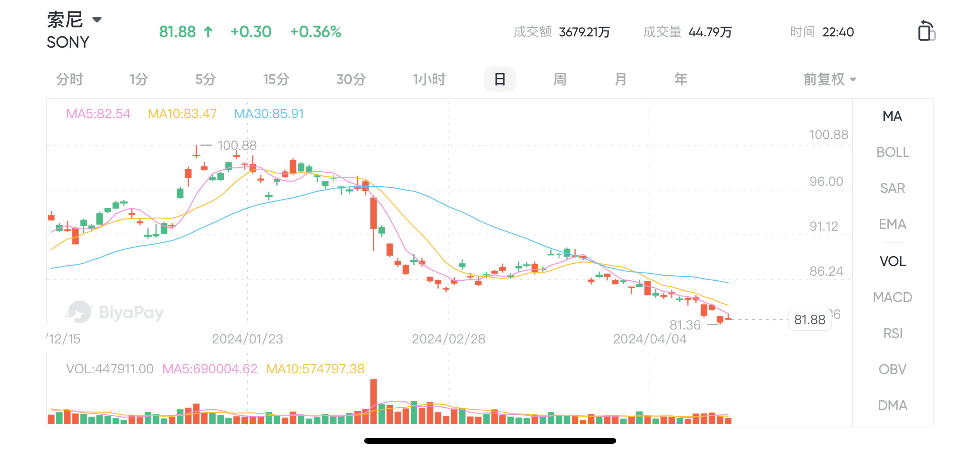Image resolution: width=980 pixels, height=453 pixels.
Task: Tap the 86.24 price axis label
Action: click(826, 271)
